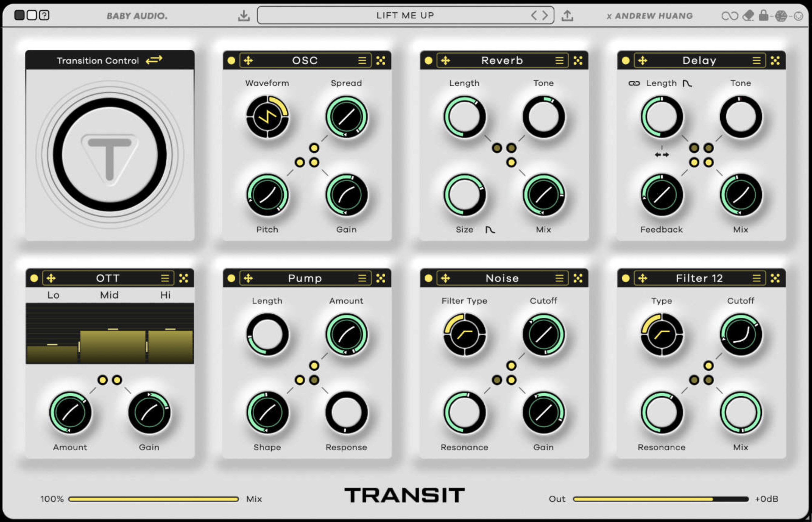Select the light theme square icon
This screenshot has height=522, width=812.
pos(31,15)
